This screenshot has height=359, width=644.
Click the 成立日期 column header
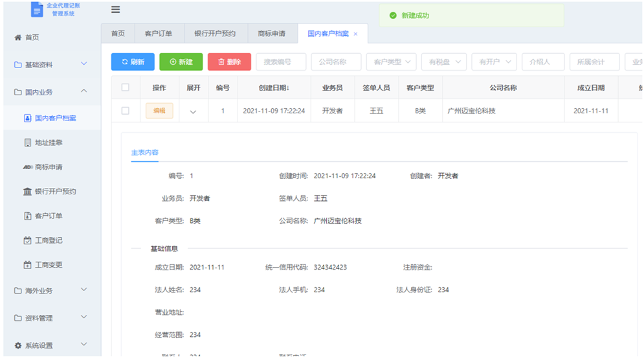[x=591, y=87]
